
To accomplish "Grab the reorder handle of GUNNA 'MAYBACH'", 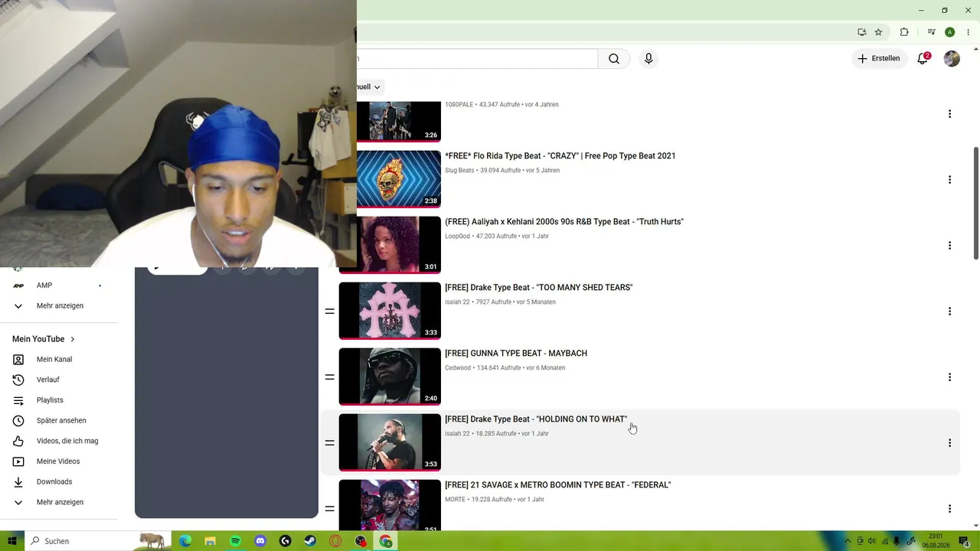I will (x=330, y=377).
